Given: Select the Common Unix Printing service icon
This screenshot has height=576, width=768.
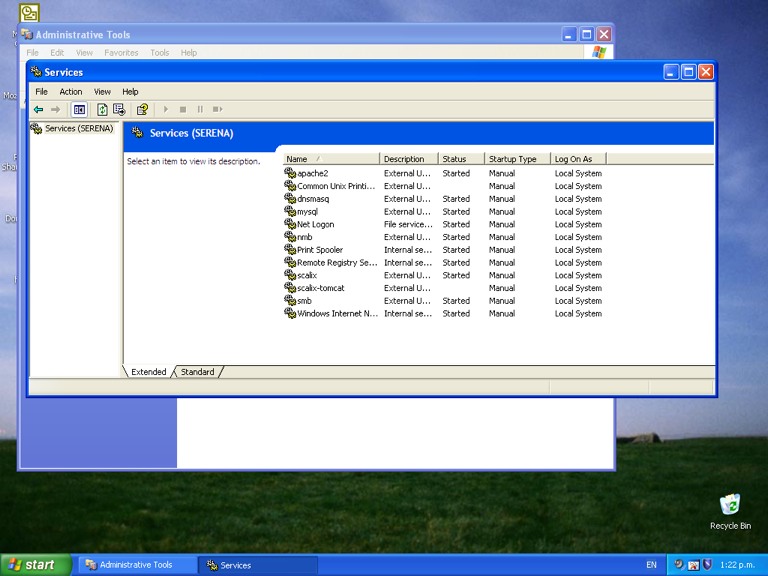Looking at the screenshot, I should (x=290, y=186).
